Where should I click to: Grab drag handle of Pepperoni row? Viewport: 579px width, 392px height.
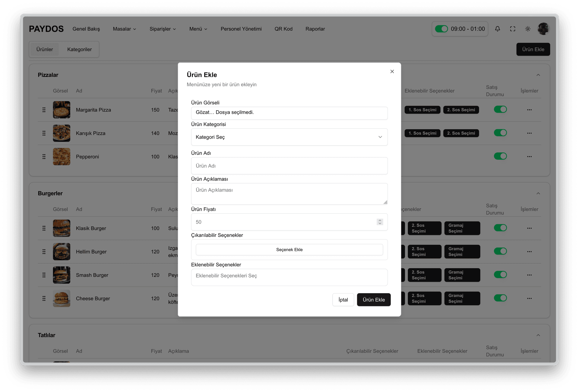pos(44,157)
